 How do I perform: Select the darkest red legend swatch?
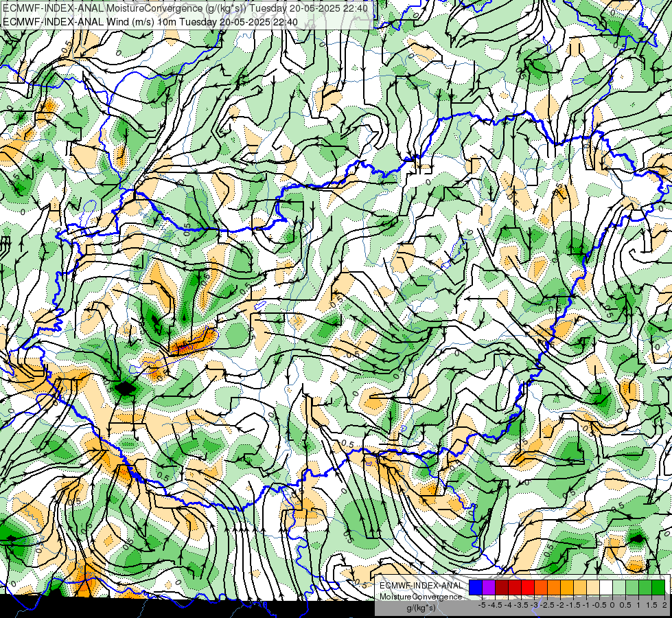pyautogui.click(x=502, y=588)
